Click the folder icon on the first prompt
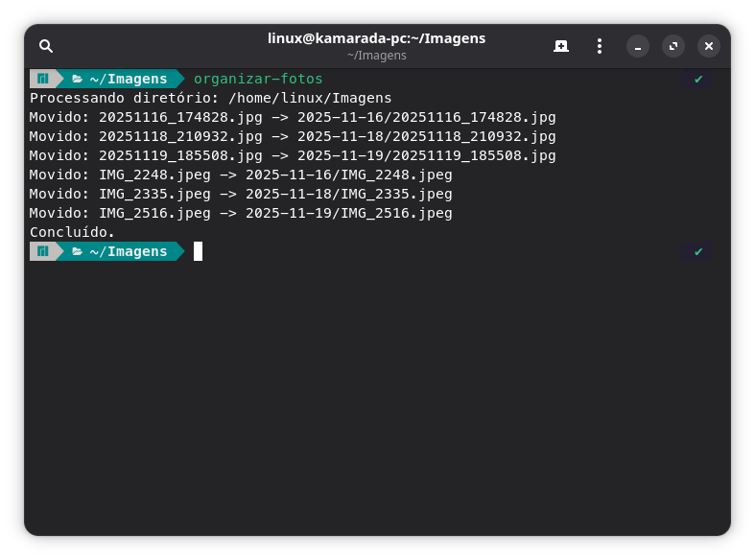755x560 pixels. [78, 79]
